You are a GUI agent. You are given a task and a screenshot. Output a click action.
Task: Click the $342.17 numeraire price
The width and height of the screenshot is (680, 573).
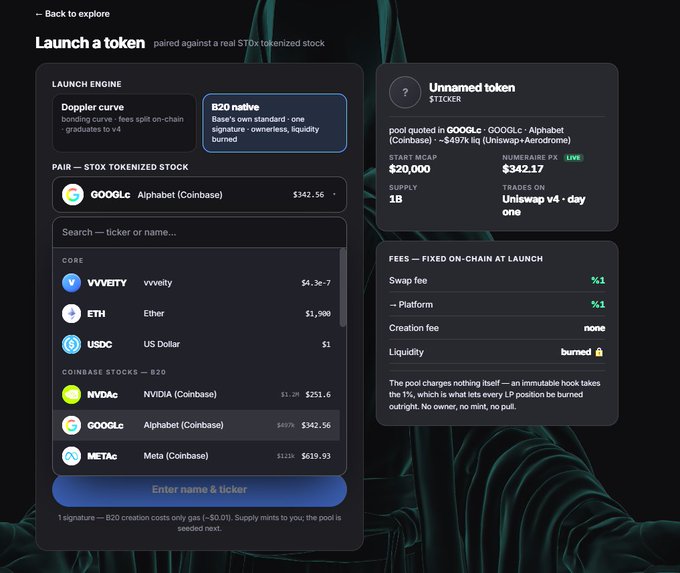(523, 169)
